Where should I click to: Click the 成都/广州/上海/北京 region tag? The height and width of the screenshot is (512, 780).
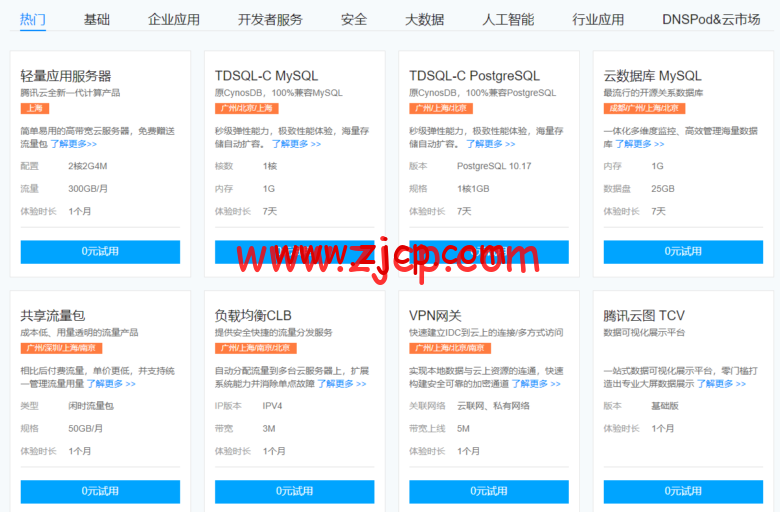coord(644,108)
